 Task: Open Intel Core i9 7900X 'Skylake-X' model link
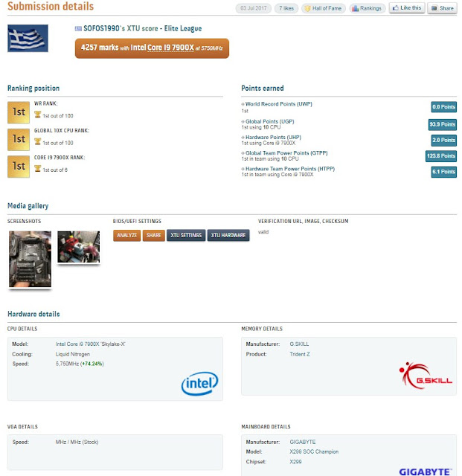91,344
